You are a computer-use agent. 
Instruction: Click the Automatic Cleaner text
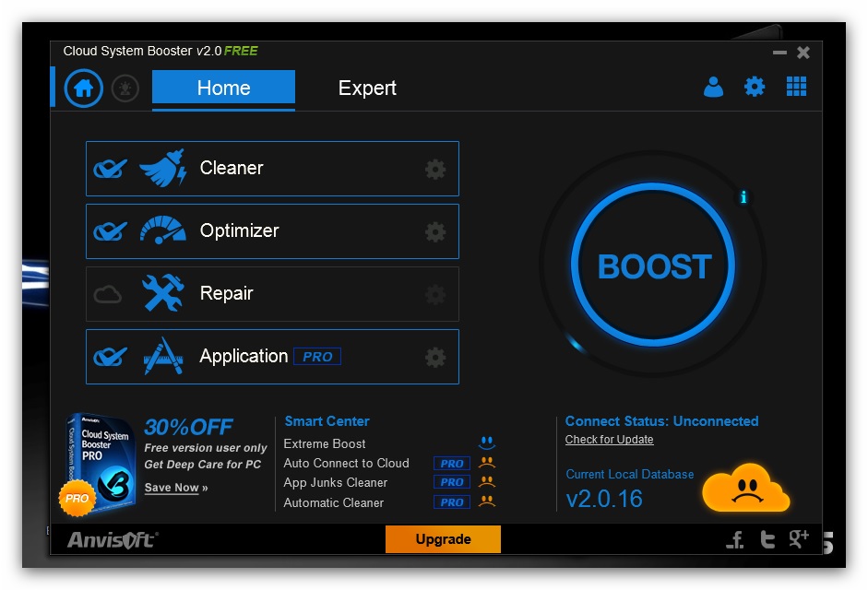click(333, 502)
